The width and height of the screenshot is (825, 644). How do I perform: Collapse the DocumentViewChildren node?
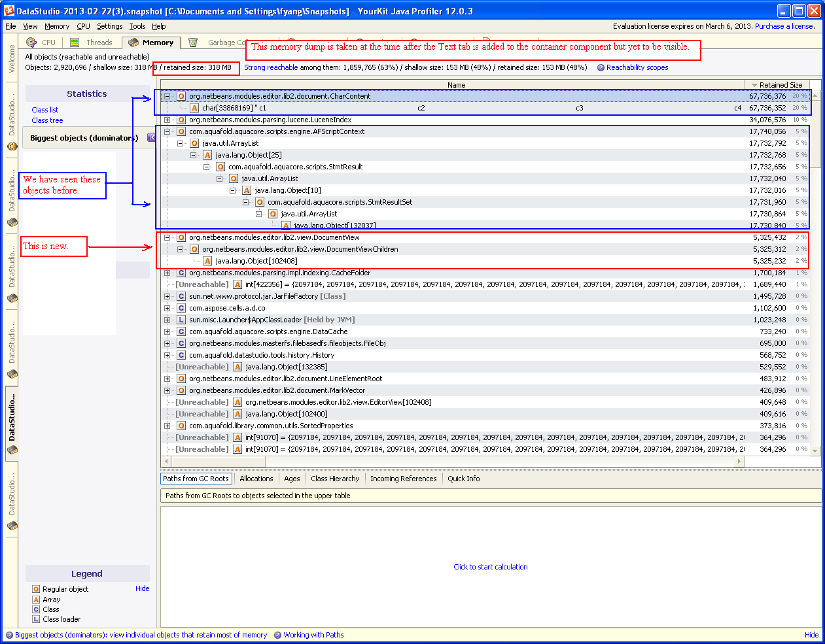pos(181,249)
